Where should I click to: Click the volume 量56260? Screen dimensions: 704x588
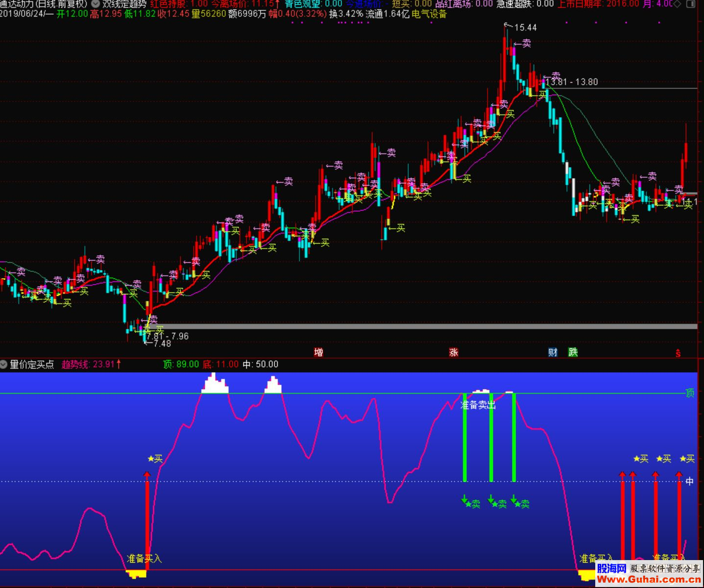coord(209,14)
